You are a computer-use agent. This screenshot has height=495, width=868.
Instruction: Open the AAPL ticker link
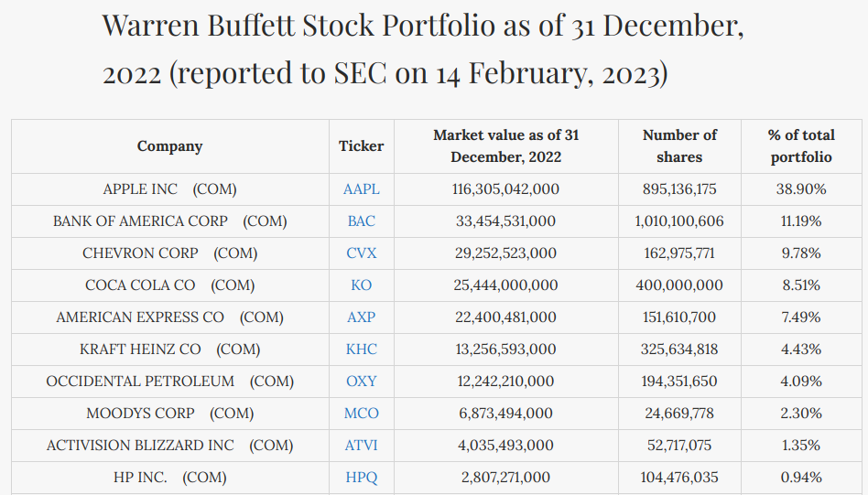[x=361, y=189]
